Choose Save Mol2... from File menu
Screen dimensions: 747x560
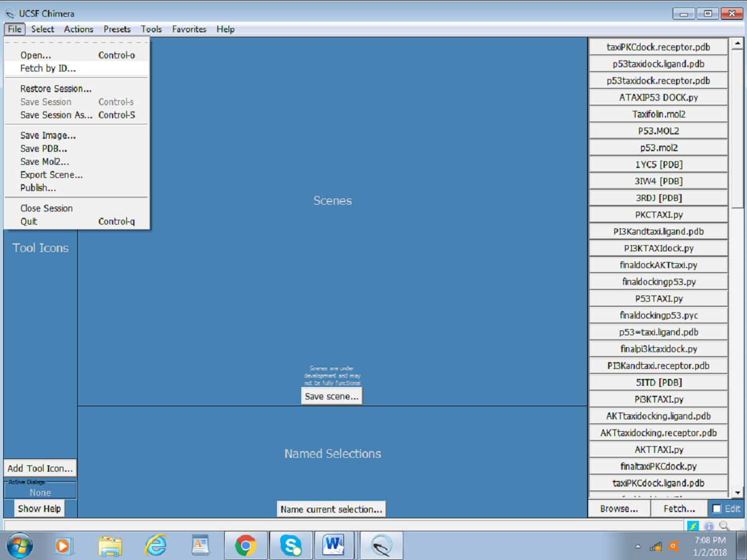77,161
